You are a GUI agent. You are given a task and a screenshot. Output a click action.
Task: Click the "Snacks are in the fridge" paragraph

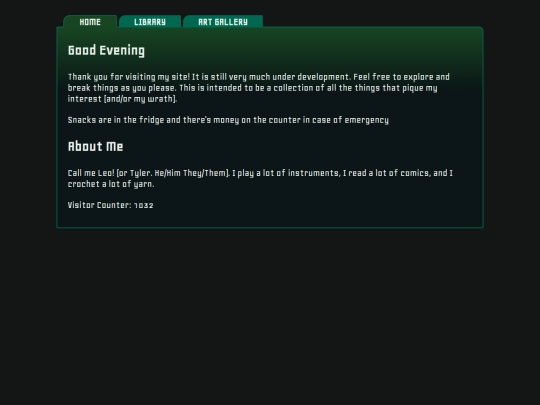tap(228, 120)
